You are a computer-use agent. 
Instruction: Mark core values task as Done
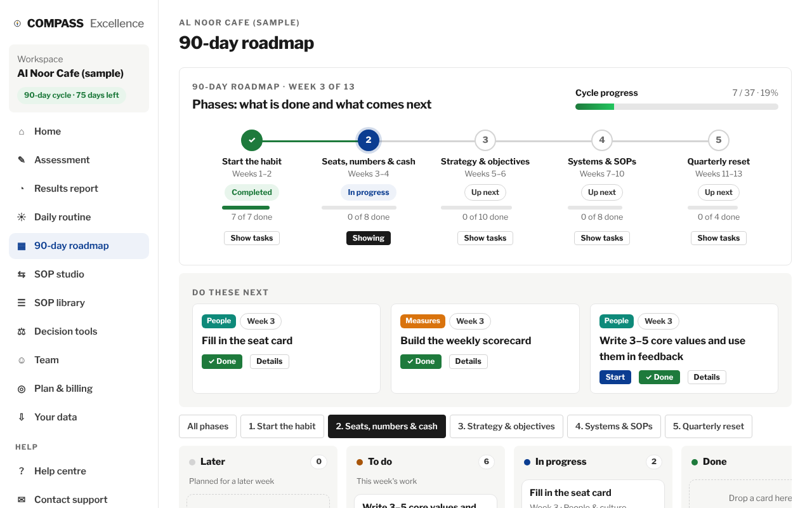tap(659, 377)
